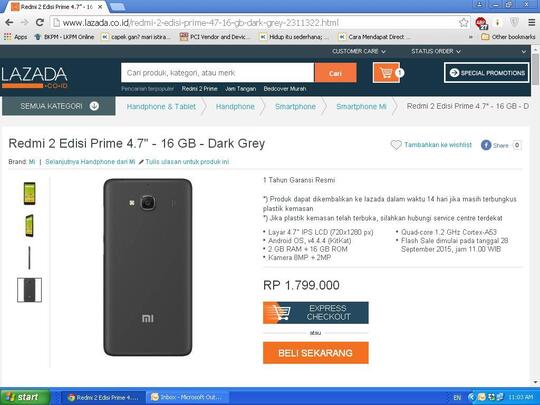Click the Facebook Share icon
Screen dimensions: 540x405
pos(486,145)
